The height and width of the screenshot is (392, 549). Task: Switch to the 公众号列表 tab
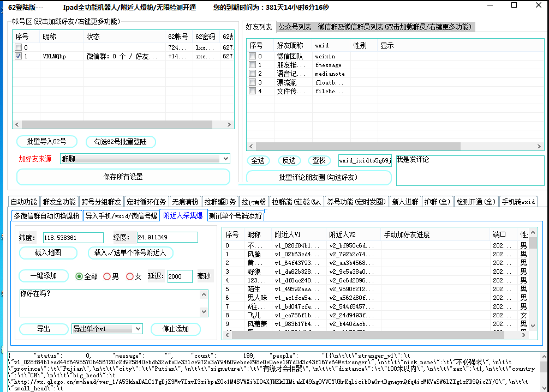pos(295,27)
